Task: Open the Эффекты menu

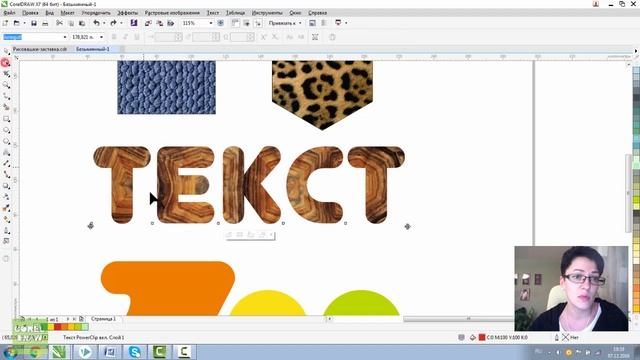Action: click(128, 13)
